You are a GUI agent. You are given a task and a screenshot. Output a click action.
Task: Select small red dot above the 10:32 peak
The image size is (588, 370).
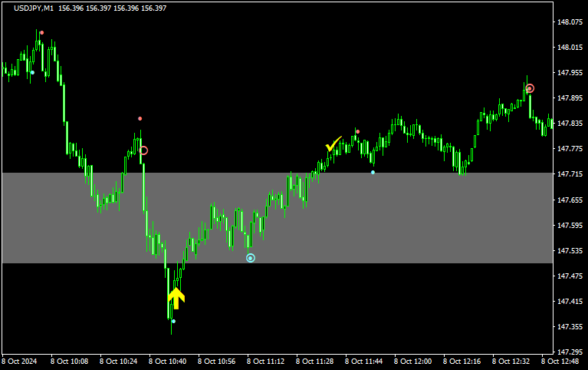tap(140, 118)
